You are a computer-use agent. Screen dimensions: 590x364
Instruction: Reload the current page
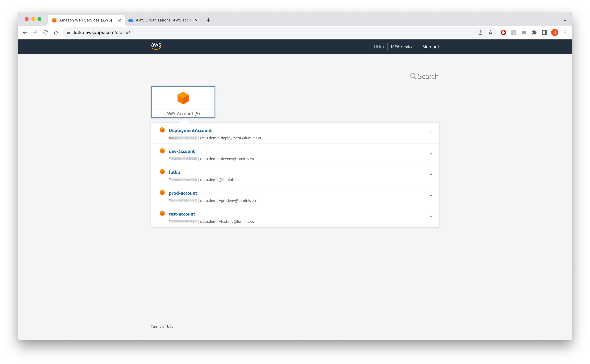click(x=46, y=33)
